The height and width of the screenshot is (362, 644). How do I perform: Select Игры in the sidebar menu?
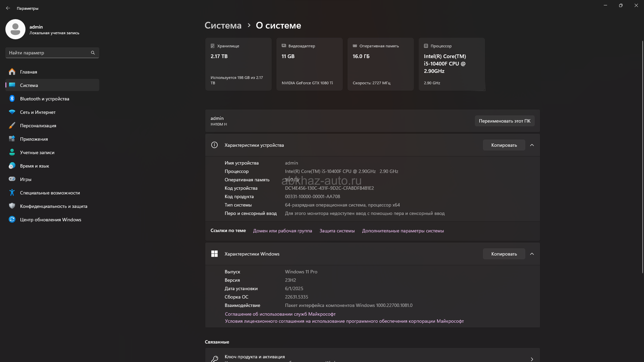[x=26, y=179]
